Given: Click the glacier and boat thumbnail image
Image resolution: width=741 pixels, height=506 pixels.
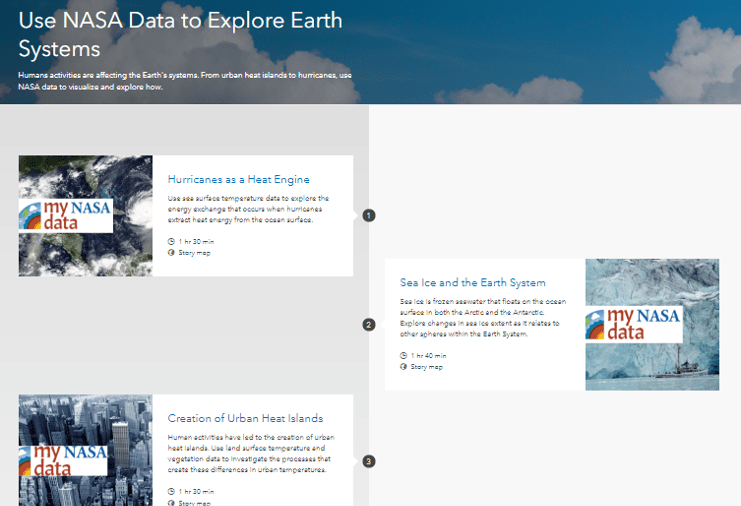Looking at the screenshot, I should (x=652, y=325).
